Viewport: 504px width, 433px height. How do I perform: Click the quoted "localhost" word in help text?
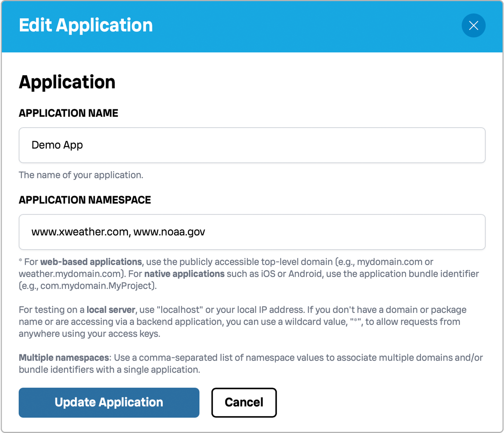tap(180, 310)
